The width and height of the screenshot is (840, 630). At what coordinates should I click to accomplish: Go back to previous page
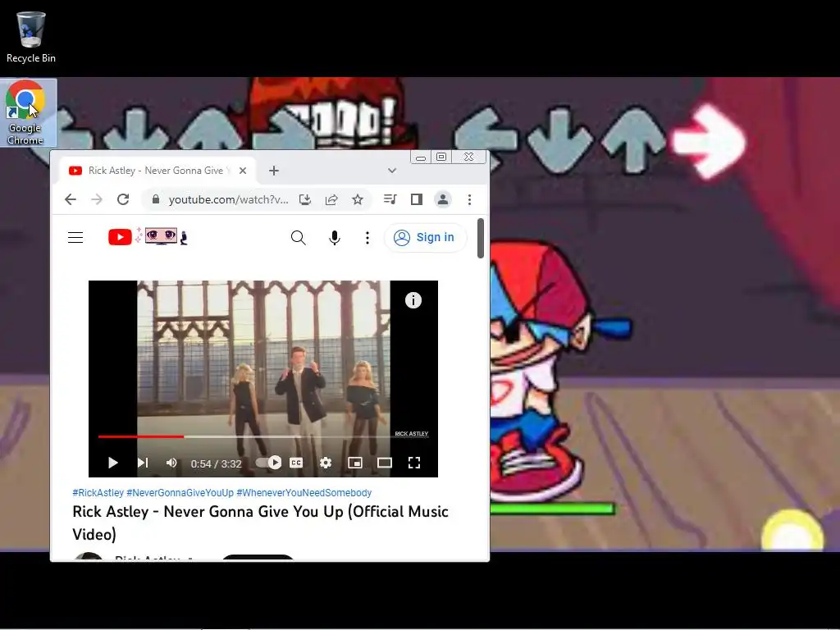pyautogui.click(x=71, y=199)
